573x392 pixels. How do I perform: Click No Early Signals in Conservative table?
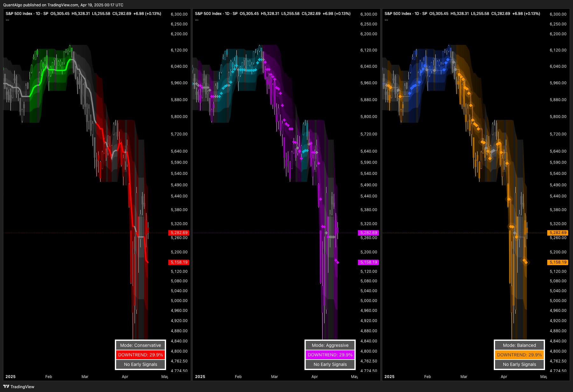tap(141, 364)
